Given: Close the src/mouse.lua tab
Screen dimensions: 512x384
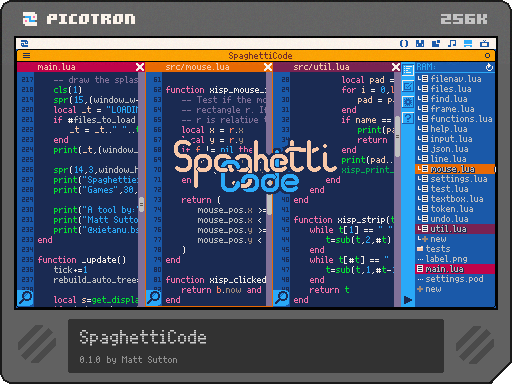Looking at the screenshot, I should pos(268,67).
